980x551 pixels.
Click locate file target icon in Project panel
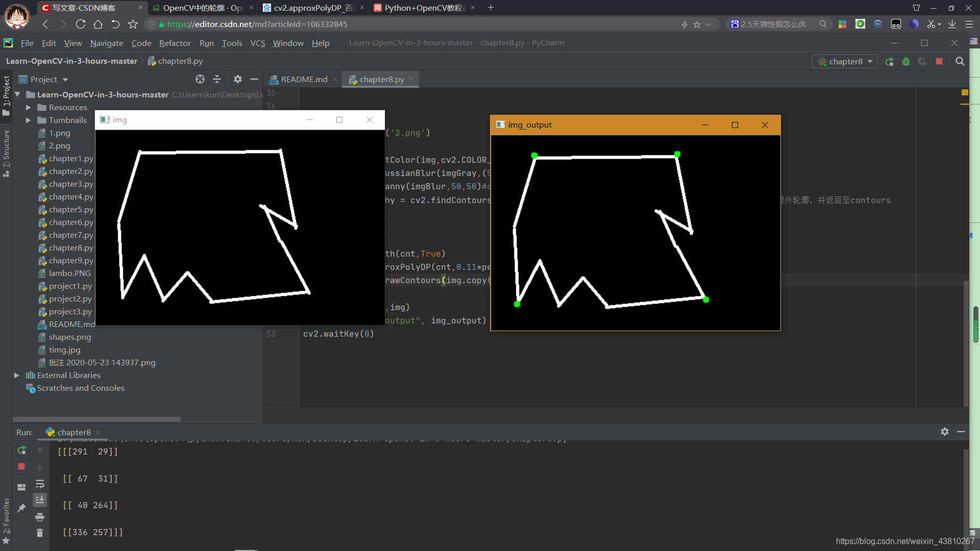click(200, 79)
